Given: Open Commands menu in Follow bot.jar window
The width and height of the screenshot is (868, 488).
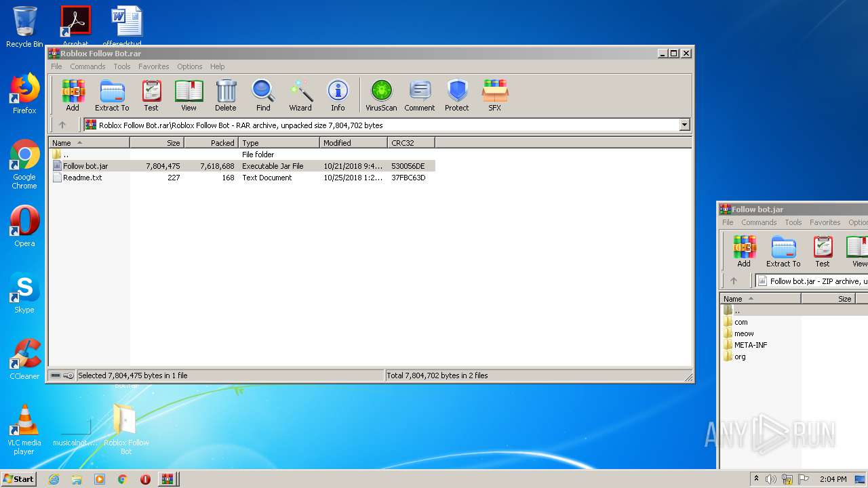Looking at the screenshot, I should click(759, 222).
